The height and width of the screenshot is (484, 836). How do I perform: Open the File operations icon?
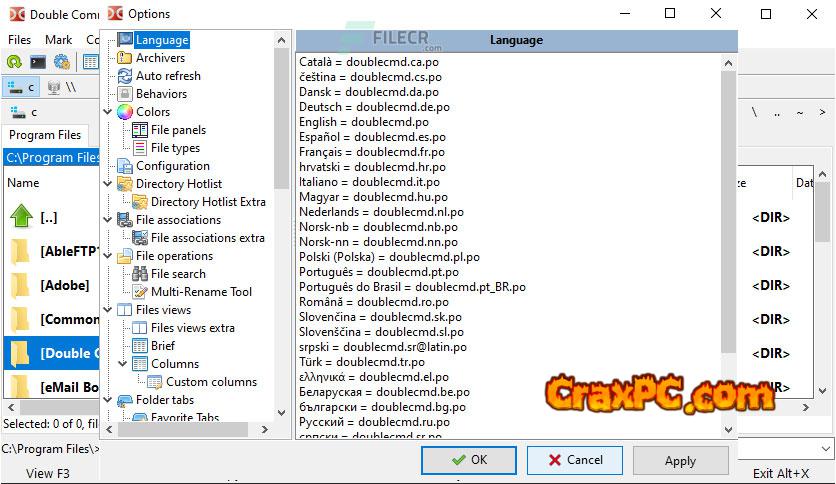click(x=125, y=256)
